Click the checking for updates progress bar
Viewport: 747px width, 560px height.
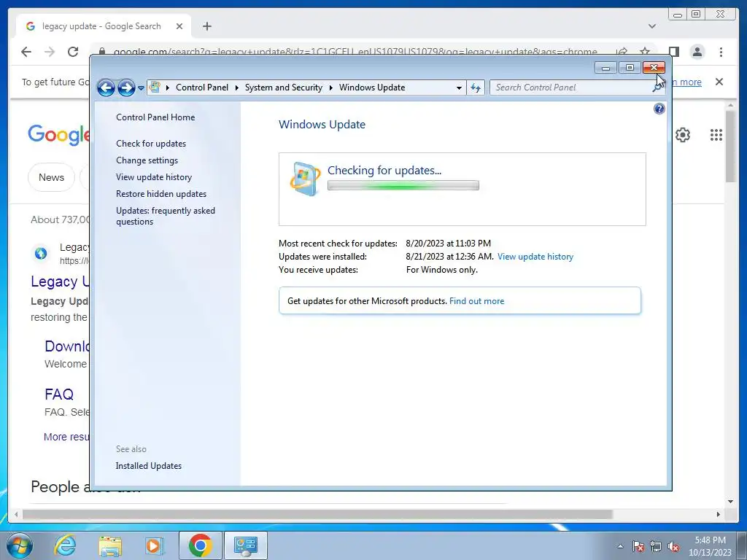point(403,185)
